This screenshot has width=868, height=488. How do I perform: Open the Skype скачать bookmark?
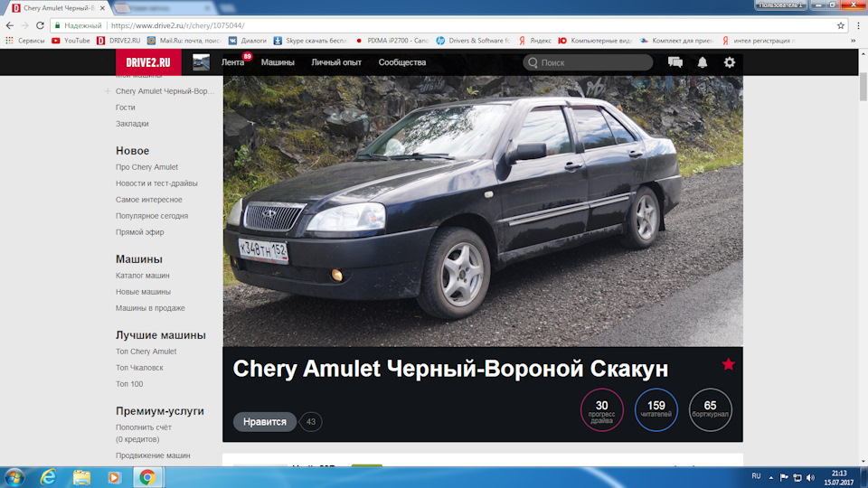click(310, 41)
